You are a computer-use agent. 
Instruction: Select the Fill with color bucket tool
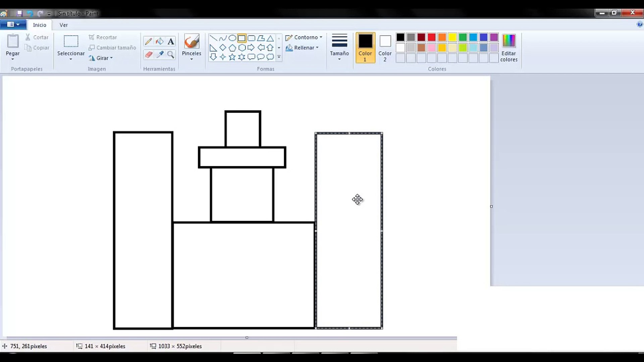tap(160, 41)
